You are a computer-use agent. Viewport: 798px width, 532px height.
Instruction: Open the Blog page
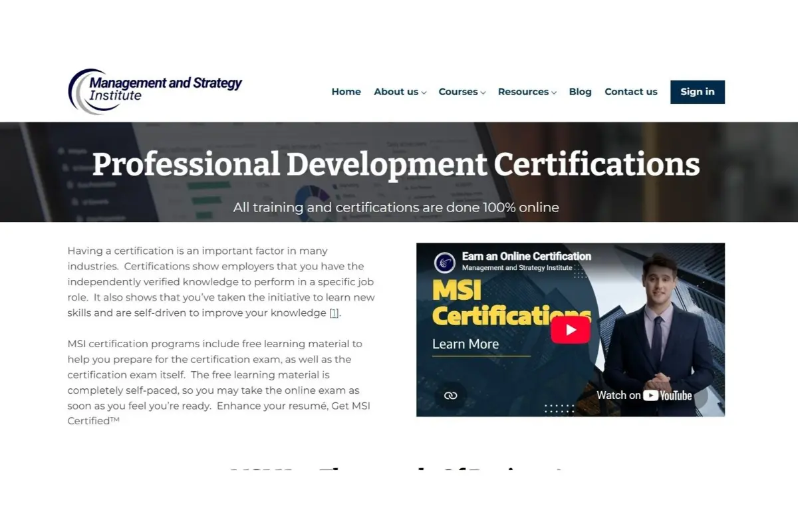point(580,92)
